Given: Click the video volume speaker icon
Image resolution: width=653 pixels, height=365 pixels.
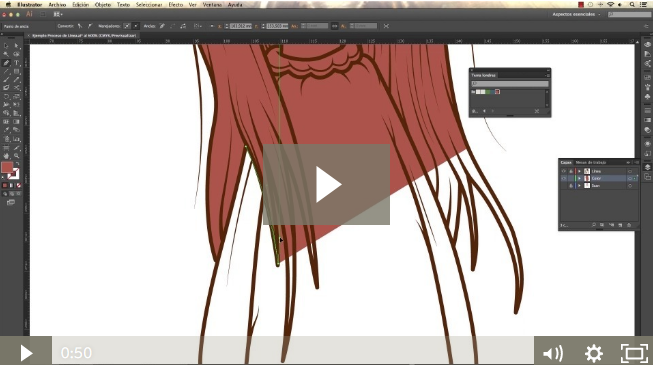Looking at the screenshot, I should (x=553, y=353).
